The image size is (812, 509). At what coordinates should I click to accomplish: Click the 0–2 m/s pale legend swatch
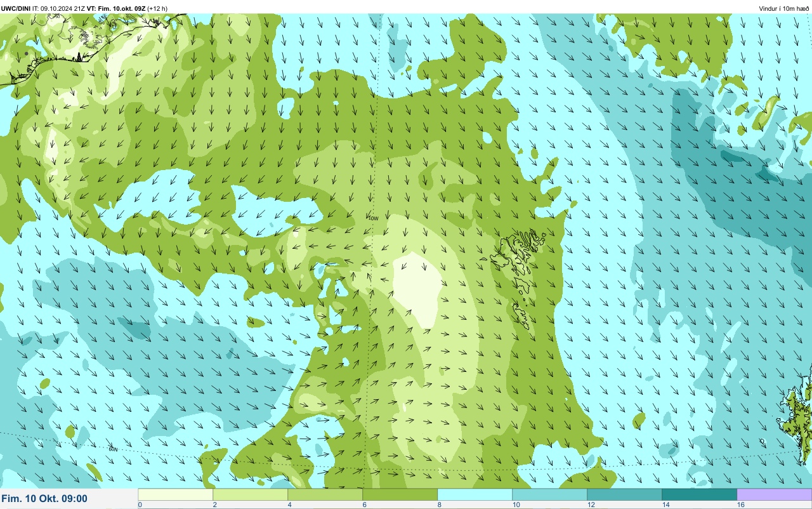pos(176,494)
